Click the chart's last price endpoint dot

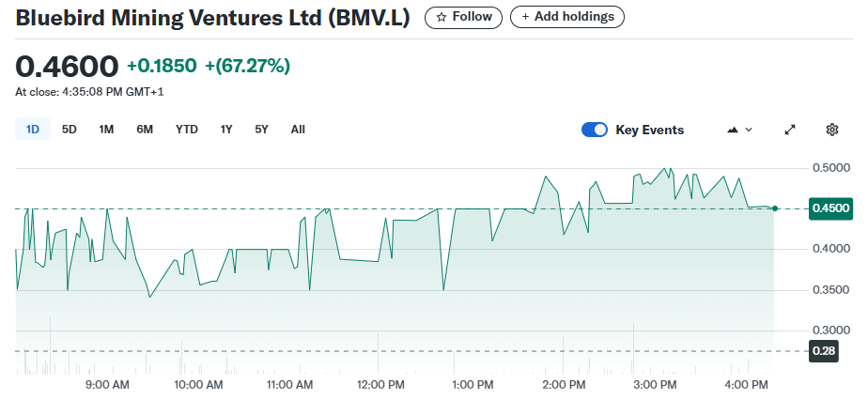pos(774,208)
